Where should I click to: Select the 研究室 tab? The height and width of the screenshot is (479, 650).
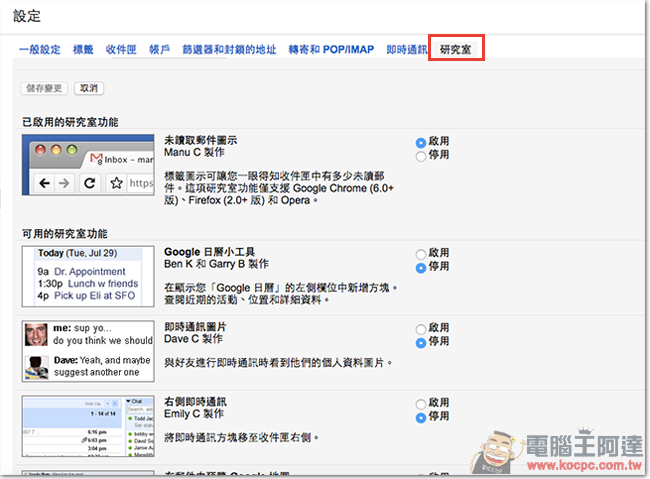coord(456,50)
